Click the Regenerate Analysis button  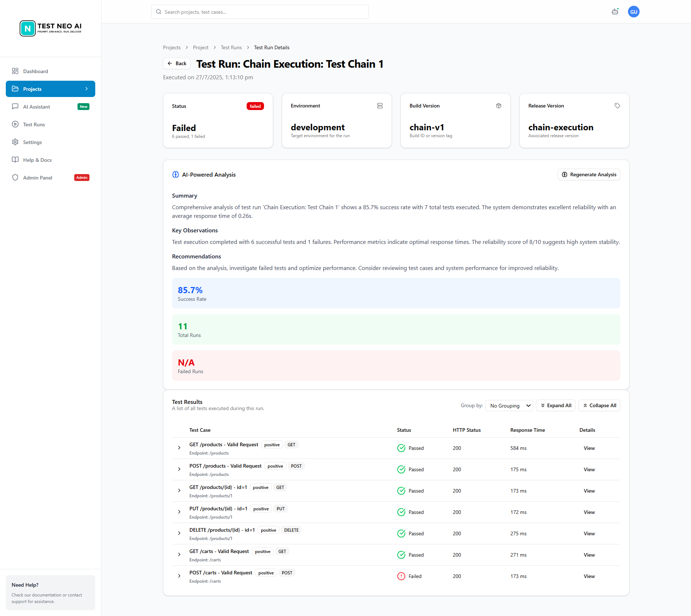coord(589,174)
